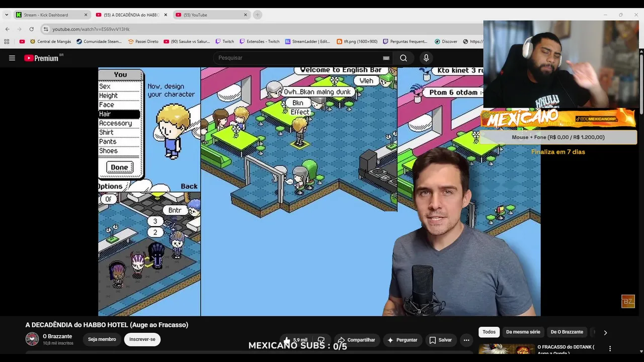Subscribe with the Inscrever-se button
This screenshot has height=362, width=644.
click(x=142, y=339)
